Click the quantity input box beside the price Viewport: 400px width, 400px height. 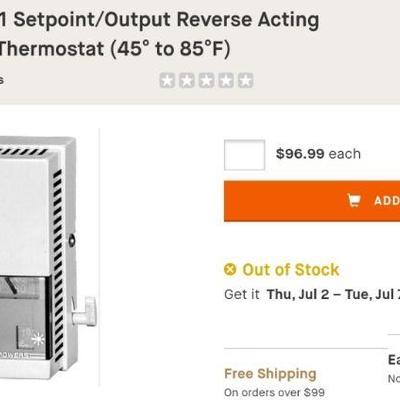point(245,155)
